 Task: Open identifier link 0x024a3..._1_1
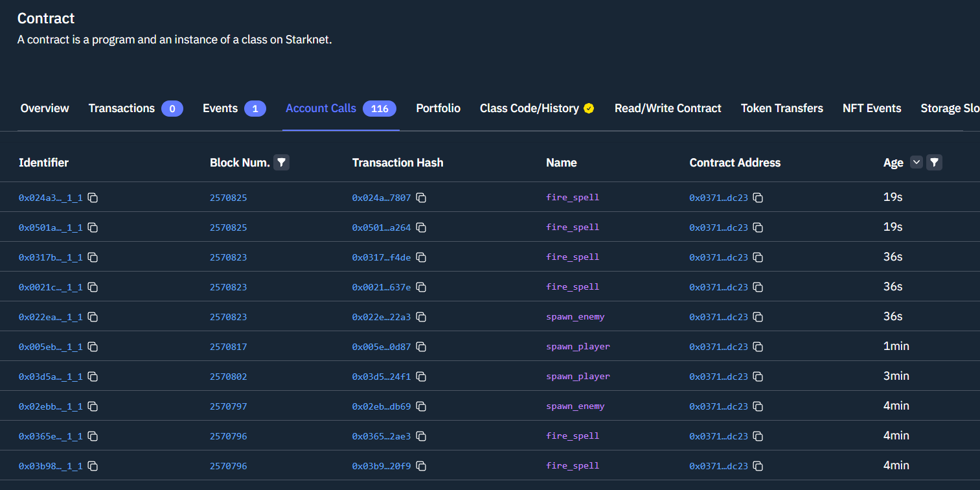[51, 198]
